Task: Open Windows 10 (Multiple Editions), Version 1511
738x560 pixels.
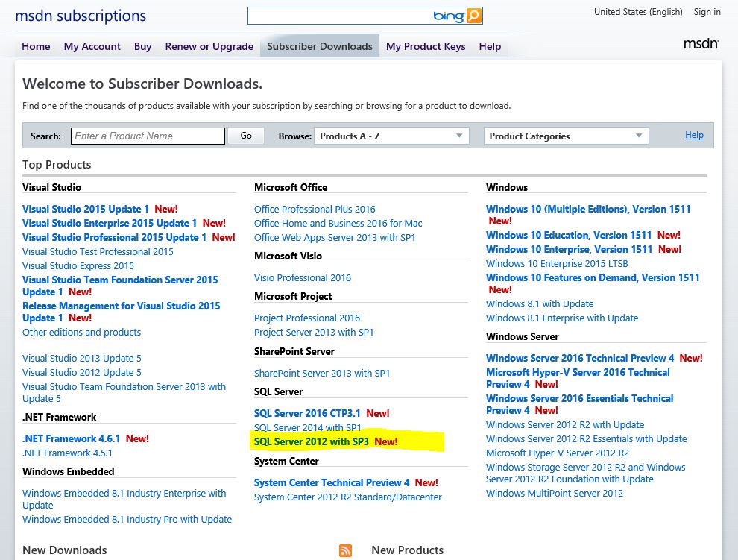Action: point(588,209)
